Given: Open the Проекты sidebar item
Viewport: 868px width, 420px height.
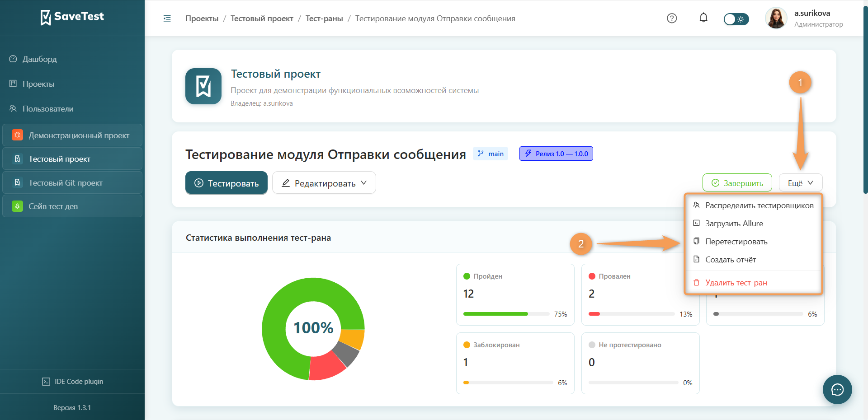Looking at the screenshot, I should [72, 84].
